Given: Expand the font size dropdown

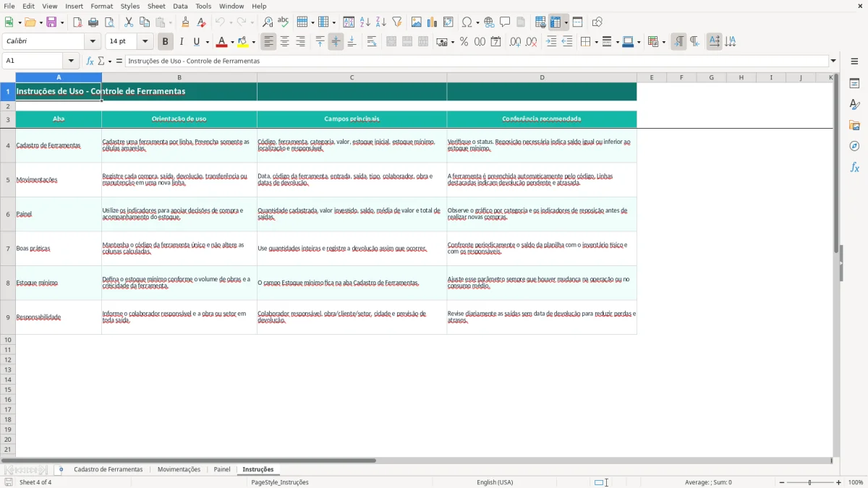Looking at the screenshot, I should click(145, 42).
